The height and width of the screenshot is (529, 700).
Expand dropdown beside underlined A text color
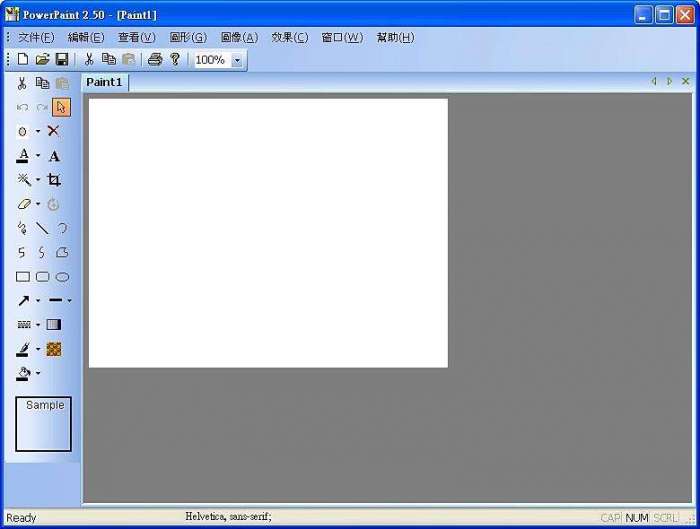click(x=38, y=155)
